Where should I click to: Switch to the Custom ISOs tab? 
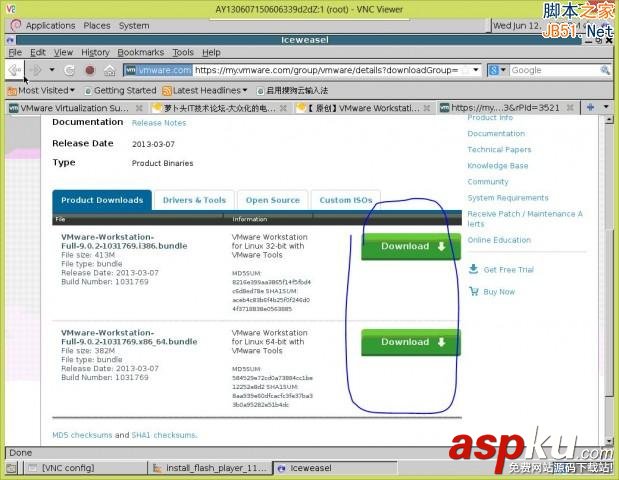pyautogui.click(x=346, y=201)
